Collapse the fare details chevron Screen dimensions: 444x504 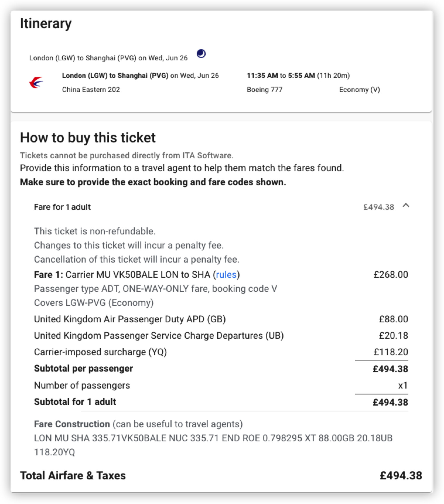406,206
